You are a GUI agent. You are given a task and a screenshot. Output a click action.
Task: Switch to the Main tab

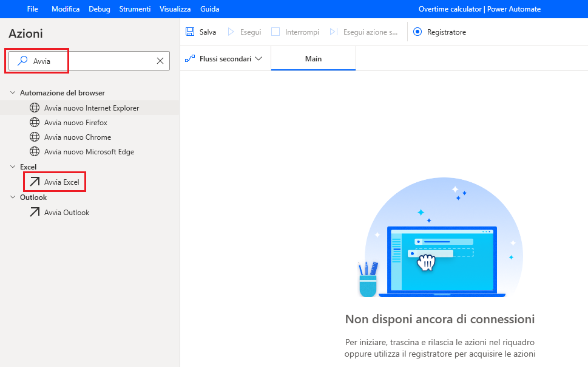313,58
